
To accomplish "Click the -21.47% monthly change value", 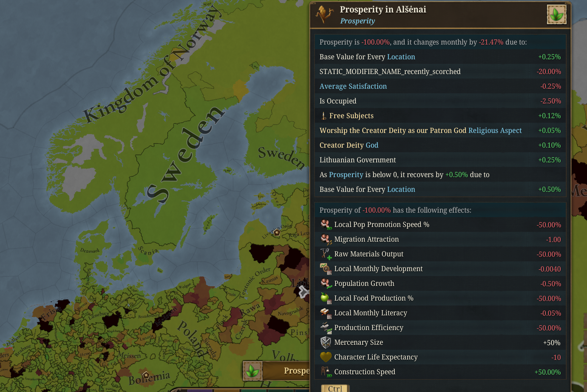I will [491, 42].
